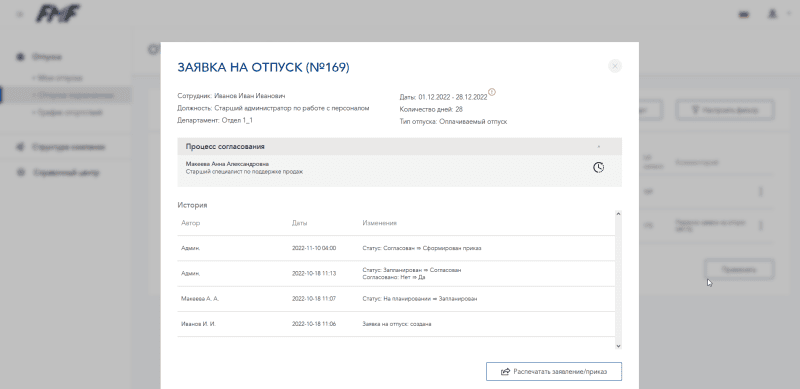This screenshot has height=389, width=800.
Task: Click the blurred button under the background table
Action: click(739, 270)
